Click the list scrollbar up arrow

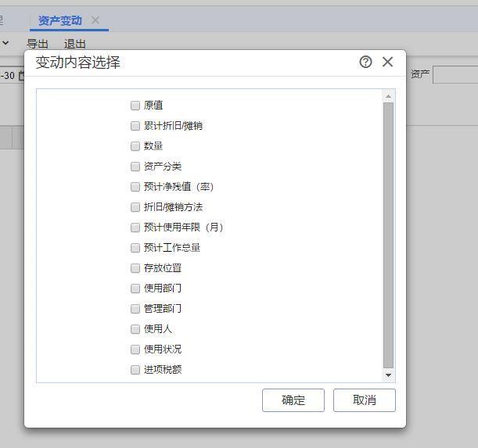(x=388, y=96)
